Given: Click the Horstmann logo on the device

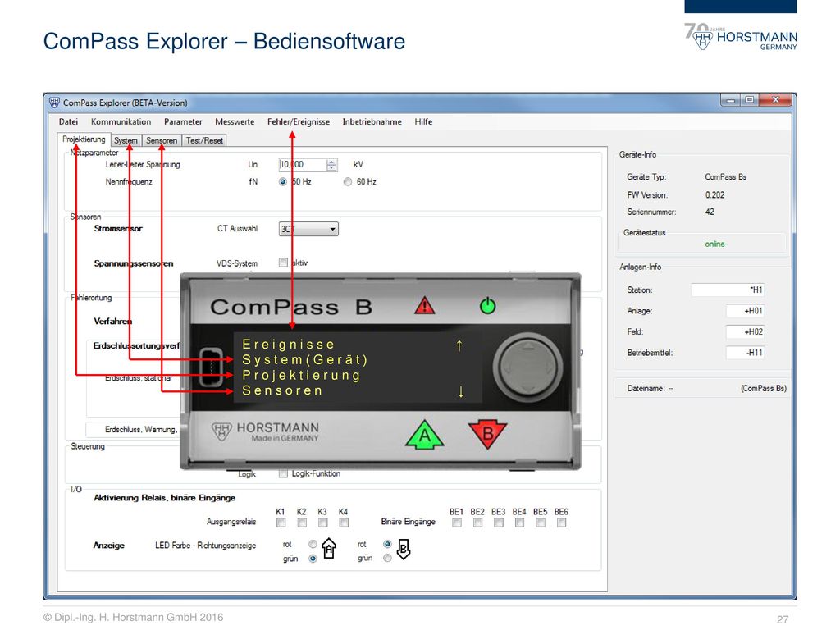Looking at the screenshot, I should (265, 431).
